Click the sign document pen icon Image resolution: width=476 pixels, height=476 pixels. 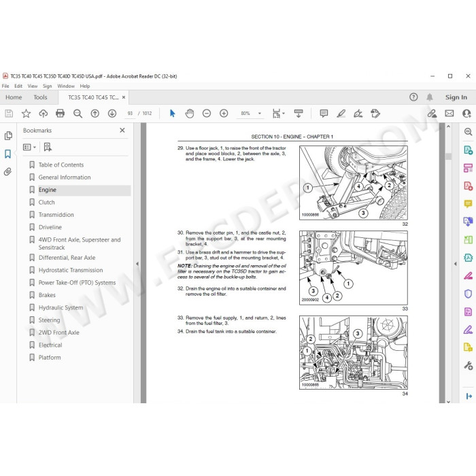(x=358, y=114)
